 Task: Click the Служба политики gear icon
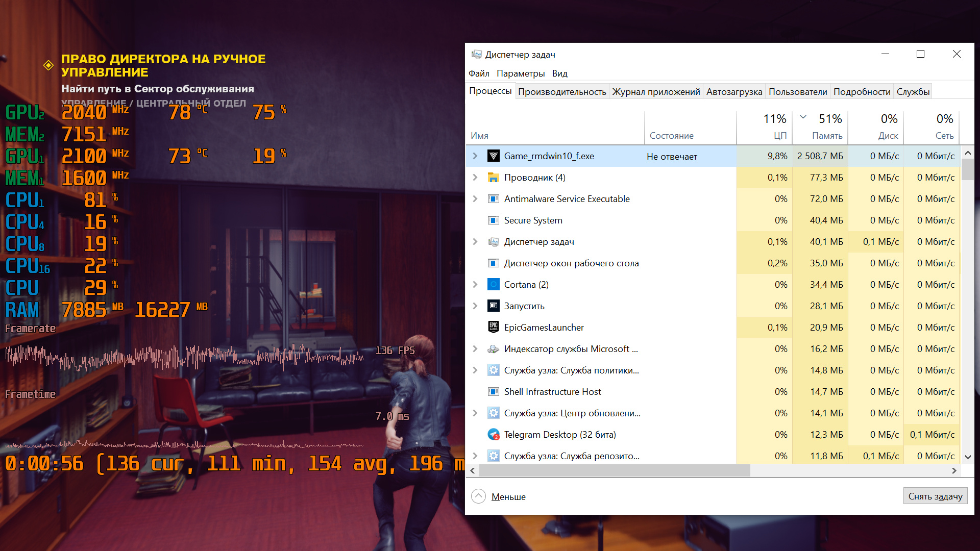(x=493, y=370)
